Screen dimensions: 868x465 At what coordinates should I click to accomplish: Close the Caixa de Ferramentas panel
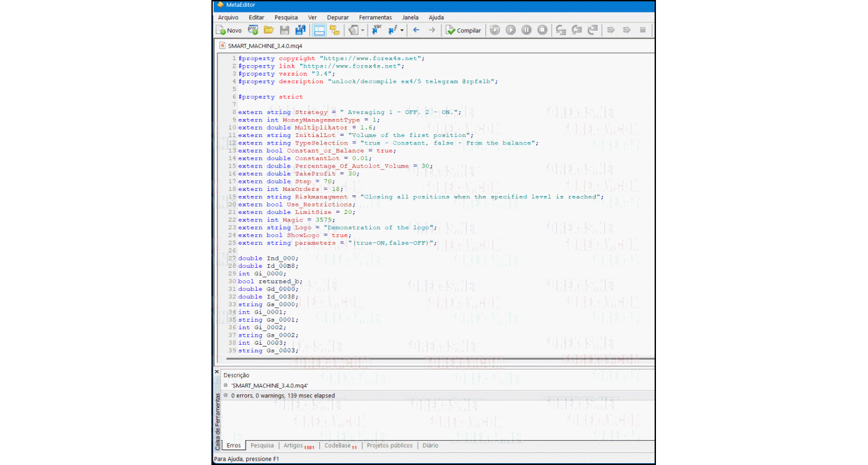217,372
